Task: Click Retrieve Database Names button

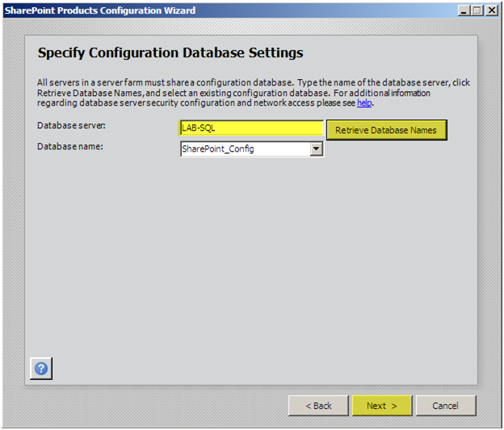Action: [x=386, y=130]
